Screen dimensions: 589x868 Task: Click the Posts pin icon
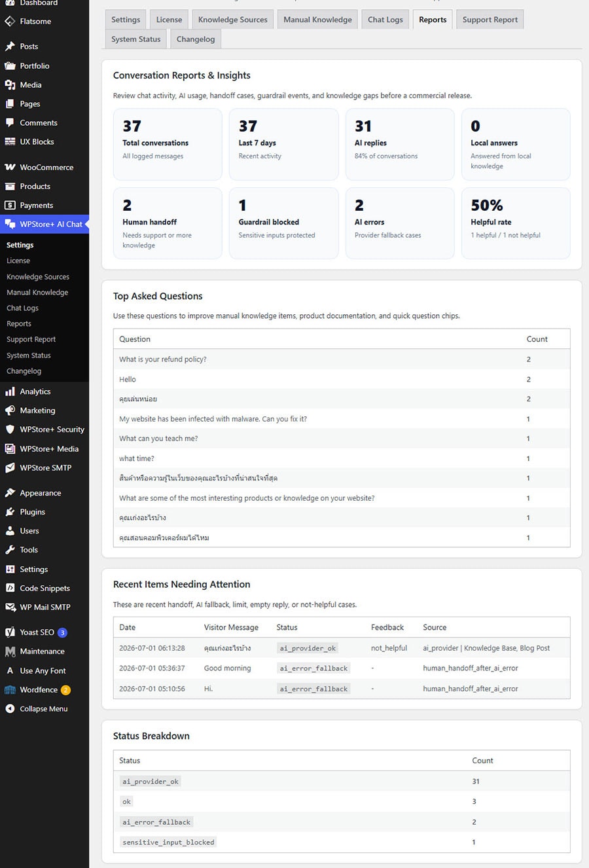tap(10, 46)
